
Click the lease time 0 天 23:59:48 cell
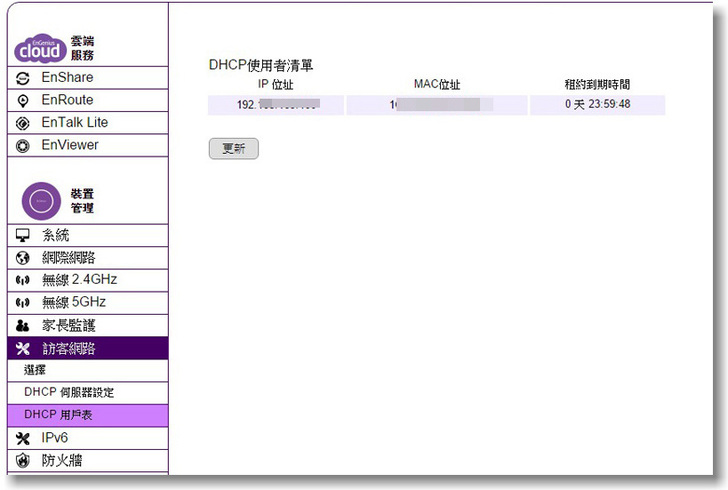597,104
